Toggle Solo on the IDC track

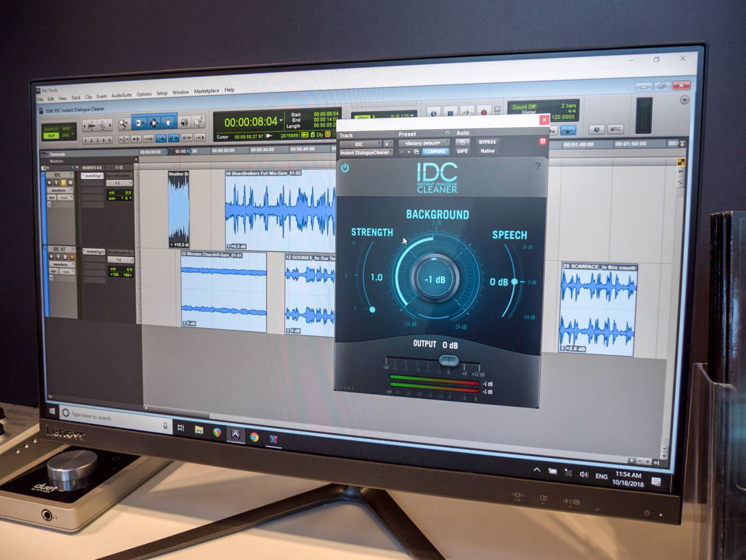click(63, 183)
